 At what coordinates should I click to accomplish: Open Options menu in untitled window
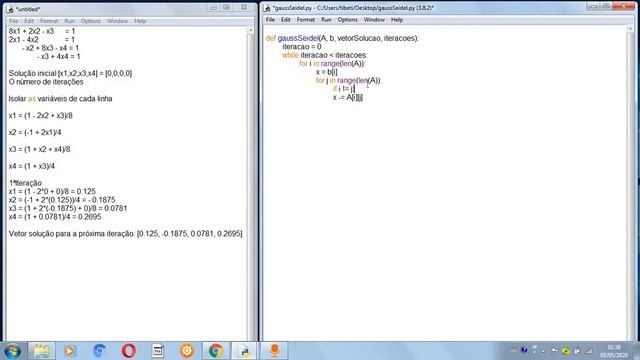[91, 21]
